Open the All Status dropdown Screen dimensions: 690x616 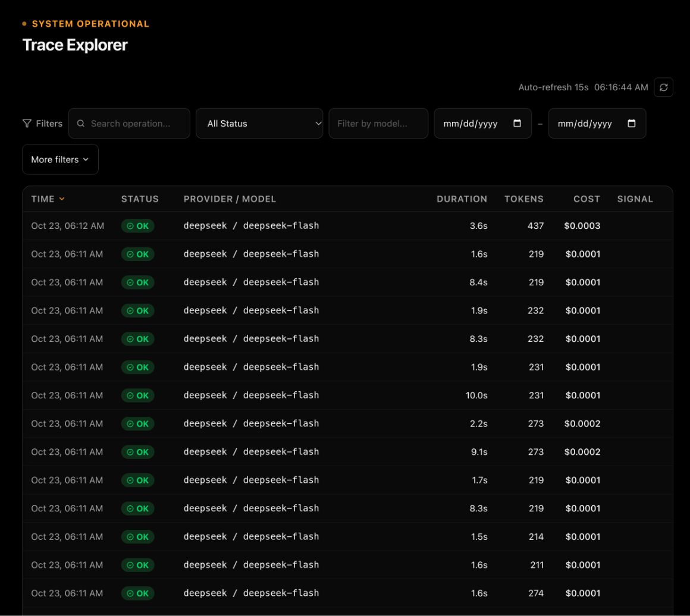[259, 124]
